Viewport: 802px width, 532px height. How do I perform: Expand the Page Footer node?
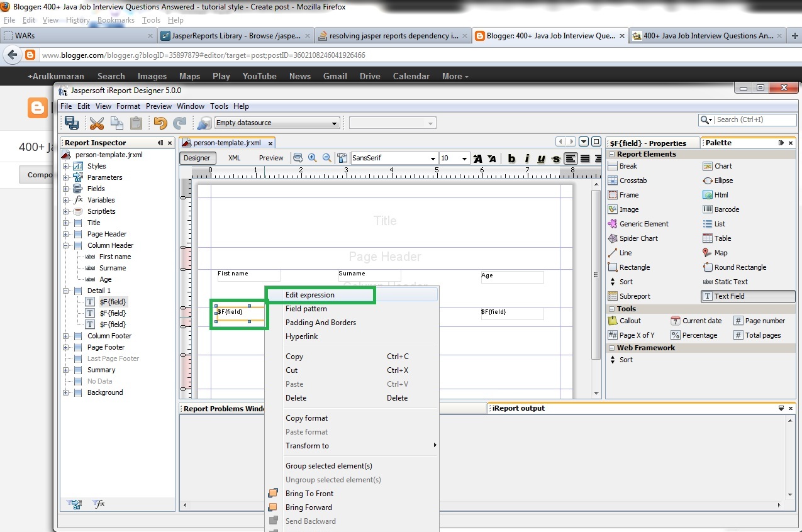pos(66,347)
